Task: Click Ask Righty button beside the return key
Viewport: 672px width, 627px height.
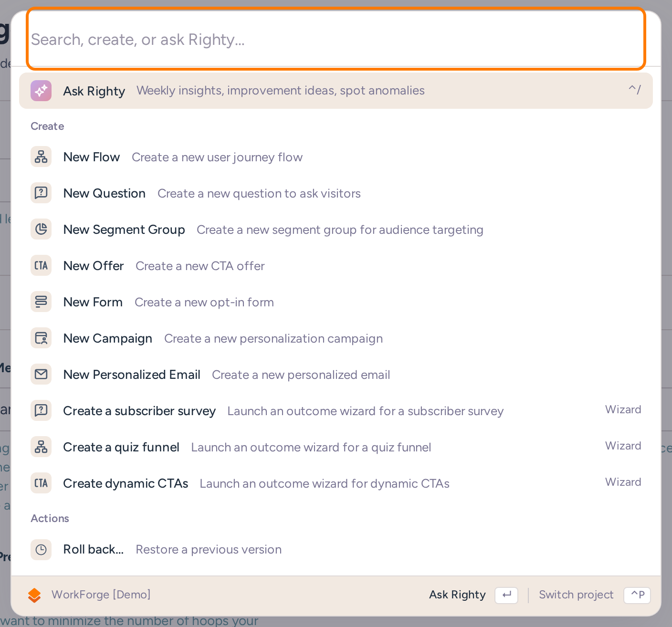Action: tap(473, 595)
